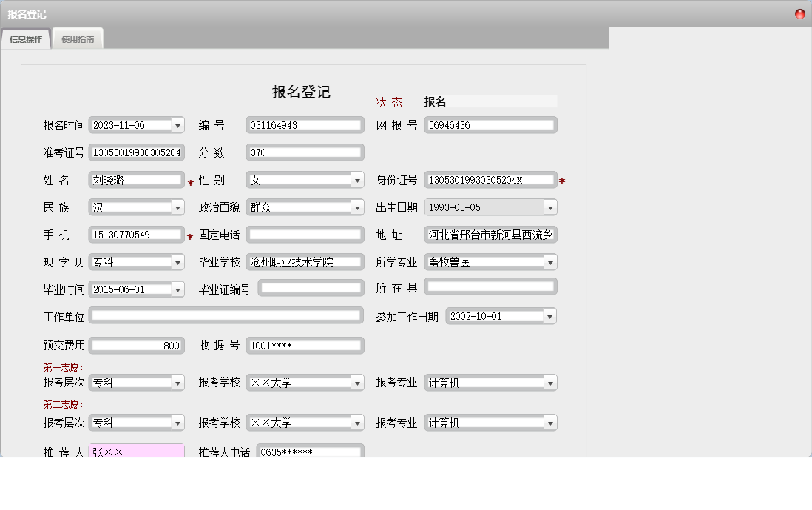The image size is (812, 510).
Task: Click the red round icon in title bar
Action: click(x=798, y=13)
